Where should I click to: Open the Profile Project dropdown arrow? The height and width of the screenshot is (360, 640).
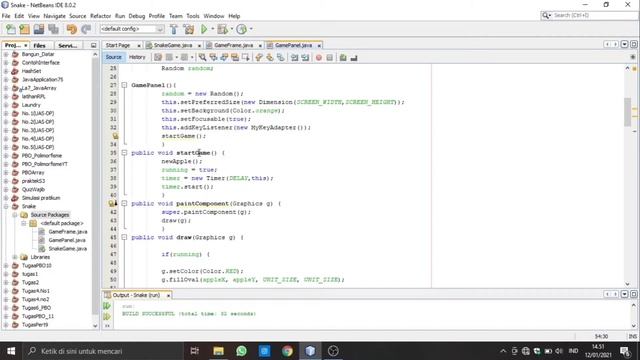[251, 29]
